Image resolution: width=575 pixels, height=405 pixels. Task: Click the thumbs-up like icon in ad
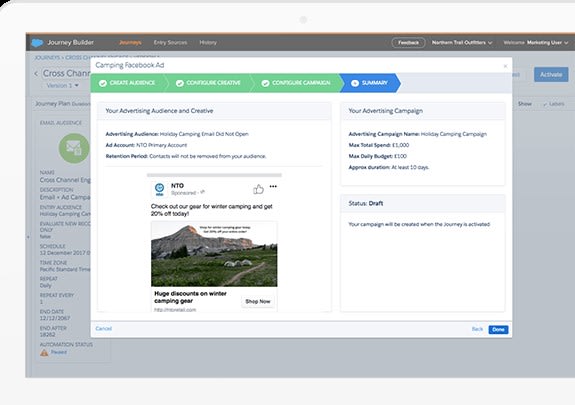coord(258,189)
